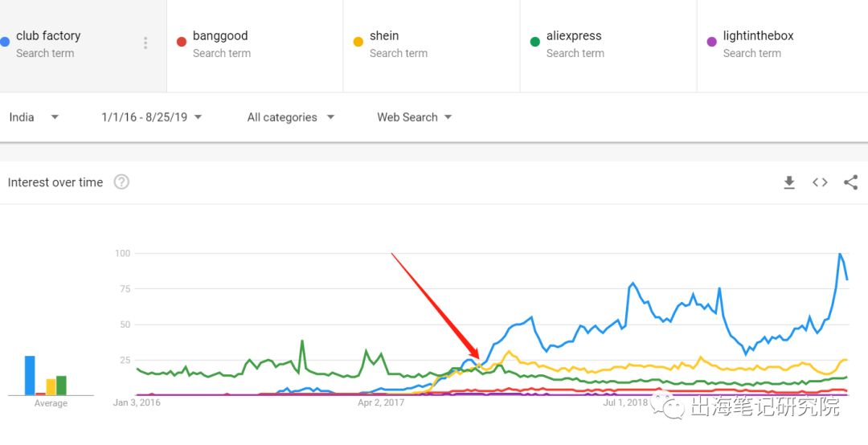868x445 pixels.
Task: Select the shein search term
Action: point(384,36)
